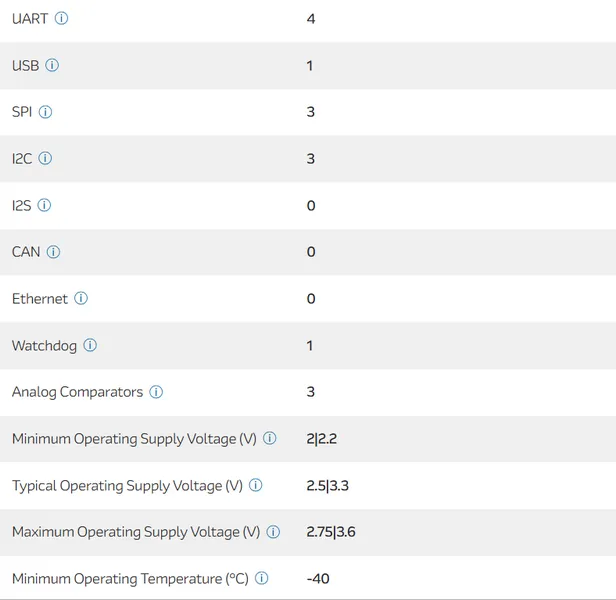Click the info icon next to UART
The width and height of the screenshot is (616, 600).
coord(62,19)
